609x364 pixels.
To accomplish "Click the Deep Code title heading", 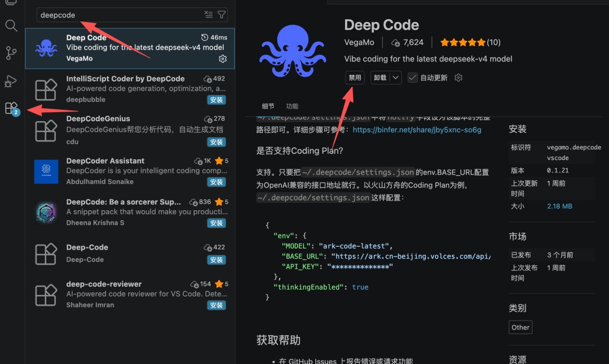I will coord(381,25).
